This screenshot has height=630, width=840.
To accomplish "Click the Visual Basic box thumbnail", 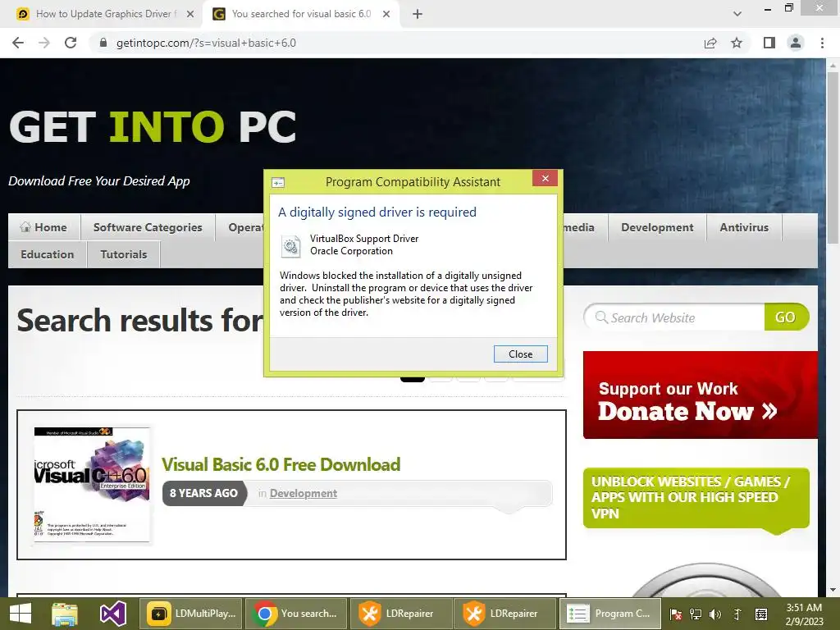I will pyautogui.click(x=92, y=485).
